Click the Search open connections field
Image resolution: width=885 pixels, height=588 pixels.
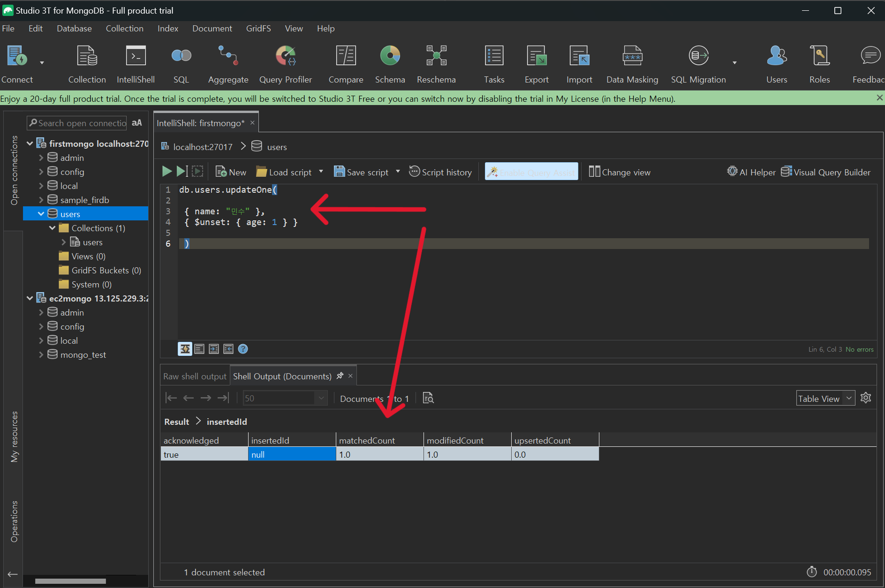click(x=77, y=123)
